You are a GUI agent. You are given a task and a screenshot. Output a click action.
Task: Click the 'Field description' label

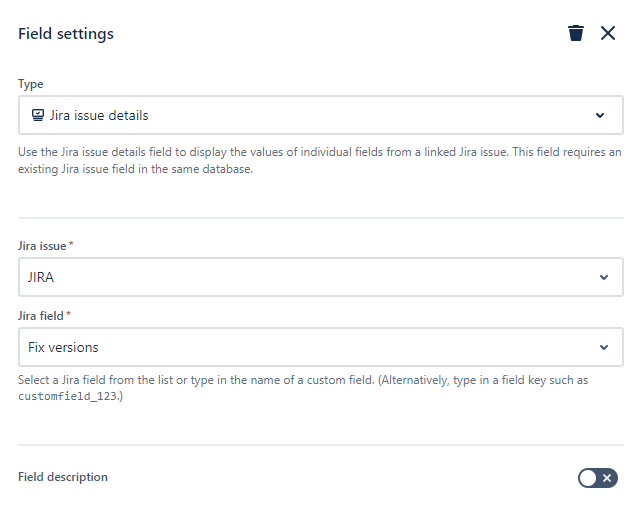pos(63,477)
